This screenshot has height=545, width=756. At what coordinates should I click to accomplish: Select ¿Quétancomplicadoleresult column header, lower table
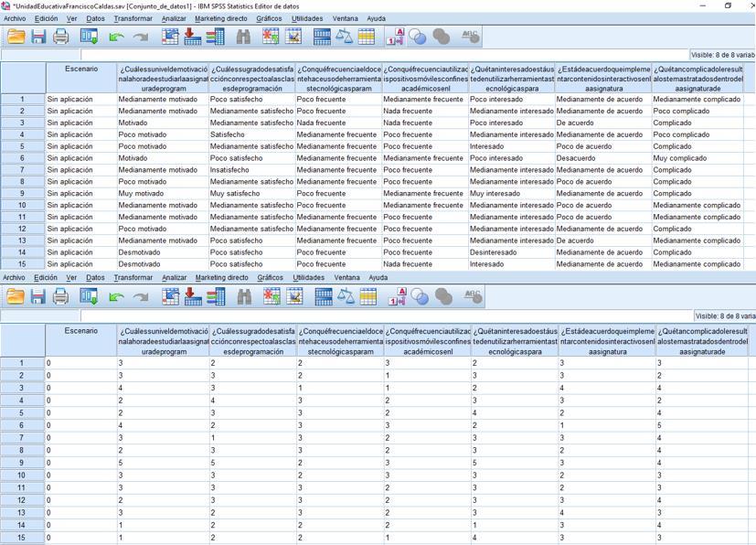(x=702, y=341)
